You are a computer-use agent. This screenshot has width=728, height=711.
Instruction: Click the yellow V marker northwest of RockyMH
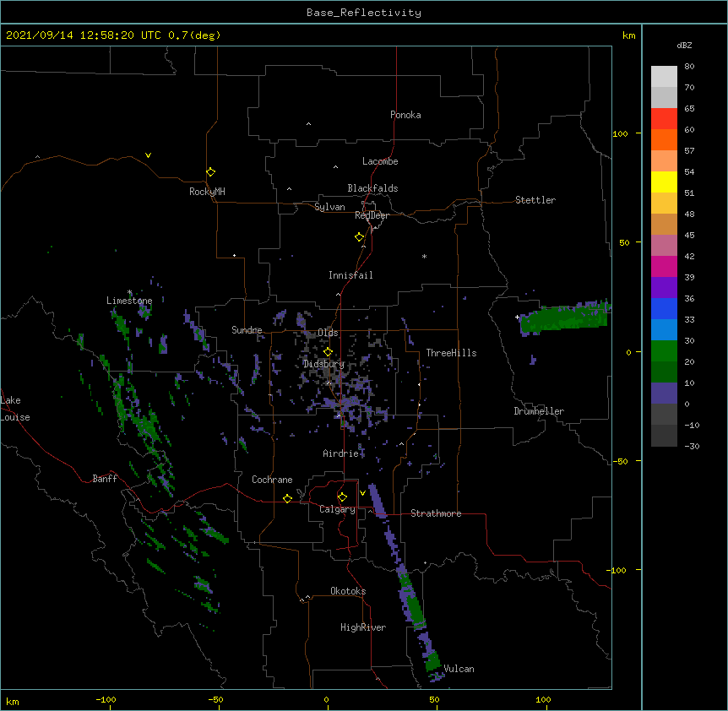148,155
